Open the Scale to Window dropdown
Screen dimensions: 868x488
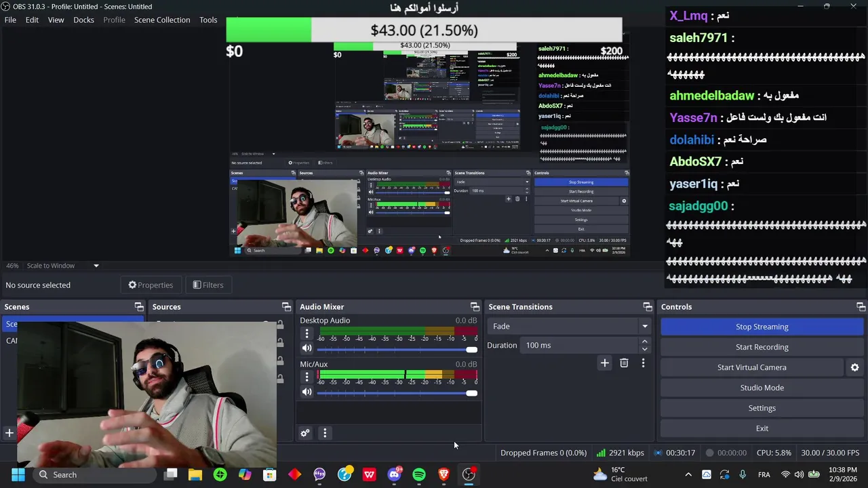[63, 266]
